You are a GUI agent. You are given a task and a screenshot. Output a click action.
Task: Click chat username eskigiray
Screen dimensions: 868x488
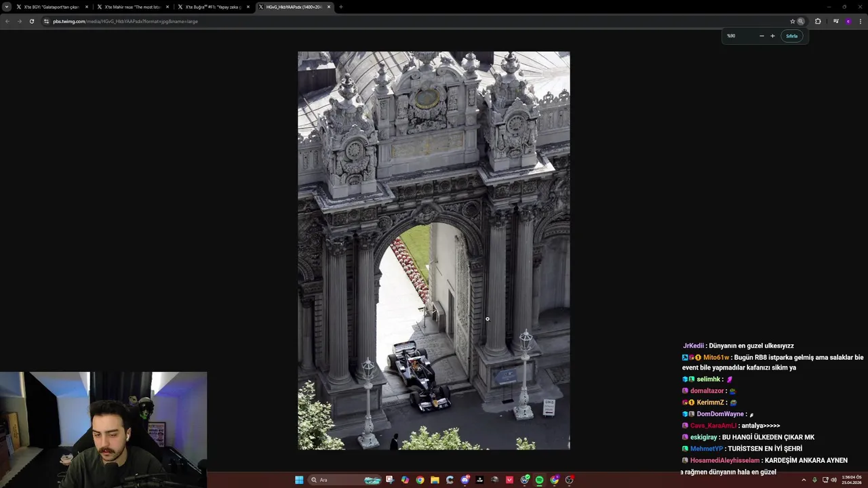click(703, 437)
